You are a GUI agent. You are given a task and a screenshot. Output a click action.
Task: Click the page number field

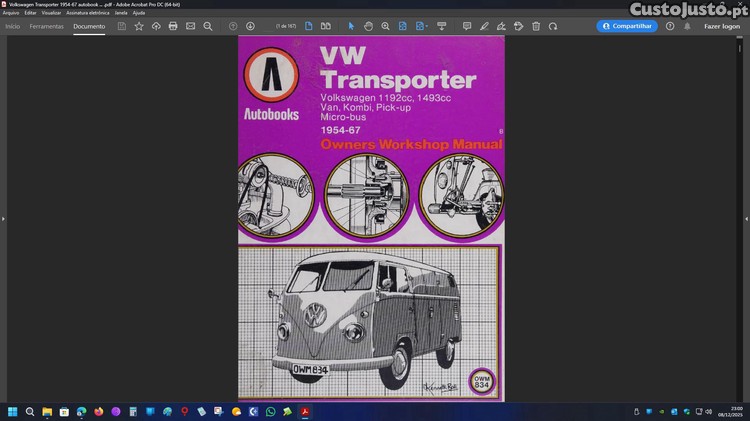click(285, 26)
